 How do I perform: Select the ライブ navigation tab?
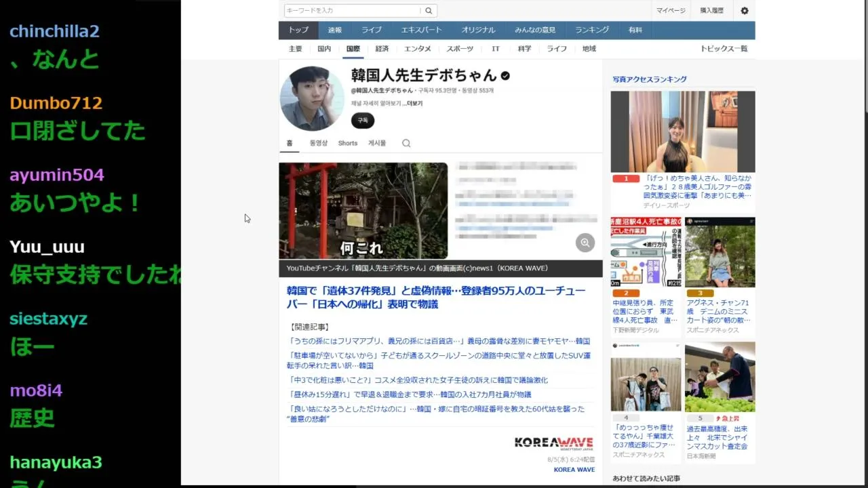372,30
